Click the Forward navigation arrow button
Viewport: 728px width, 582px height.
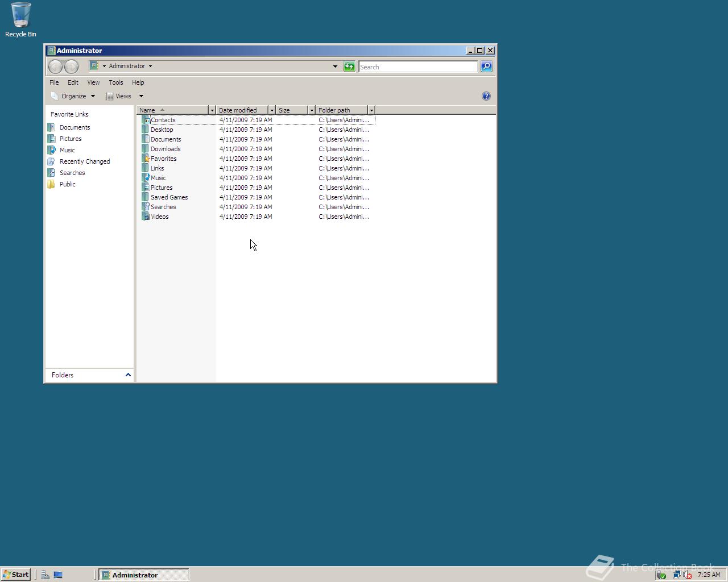71,66
